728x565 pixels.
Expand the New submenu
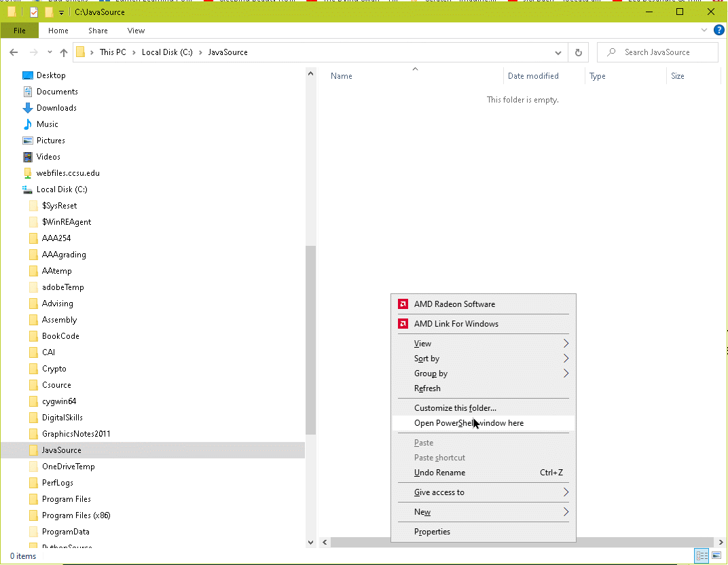coord(484,512)
